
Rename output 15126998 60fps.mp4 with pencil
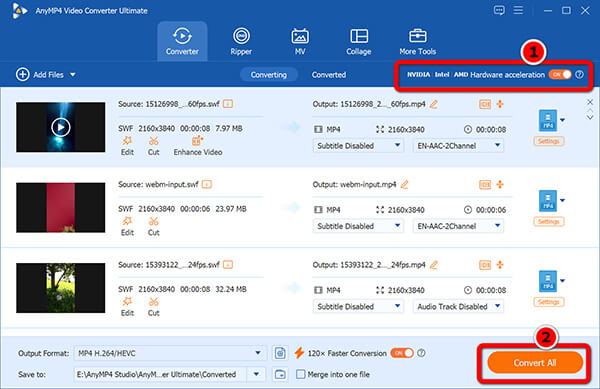click(x=434, y=104)
